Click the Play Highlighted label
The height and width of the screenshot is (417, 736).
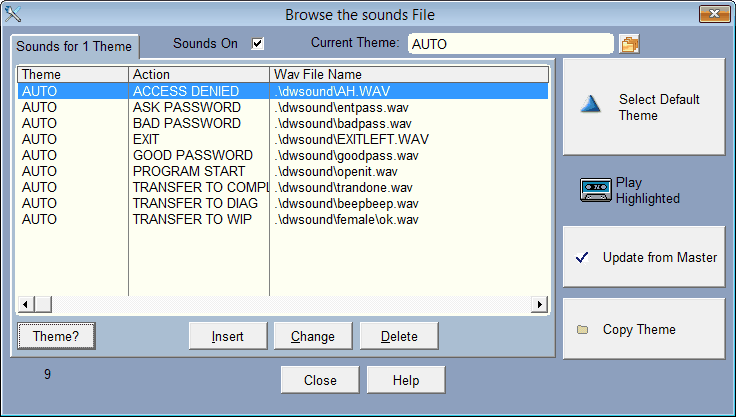pyautogui.click(x=648, y=191)
